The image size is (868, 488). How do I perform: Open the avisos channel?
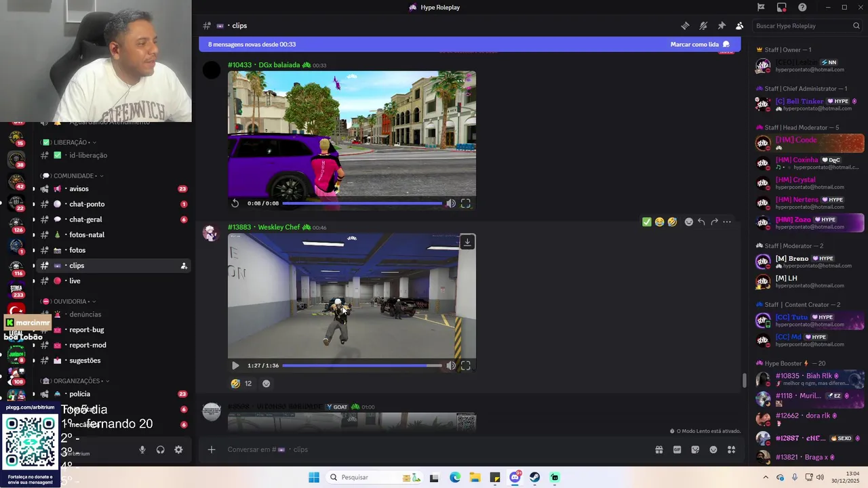click(113, 188)
